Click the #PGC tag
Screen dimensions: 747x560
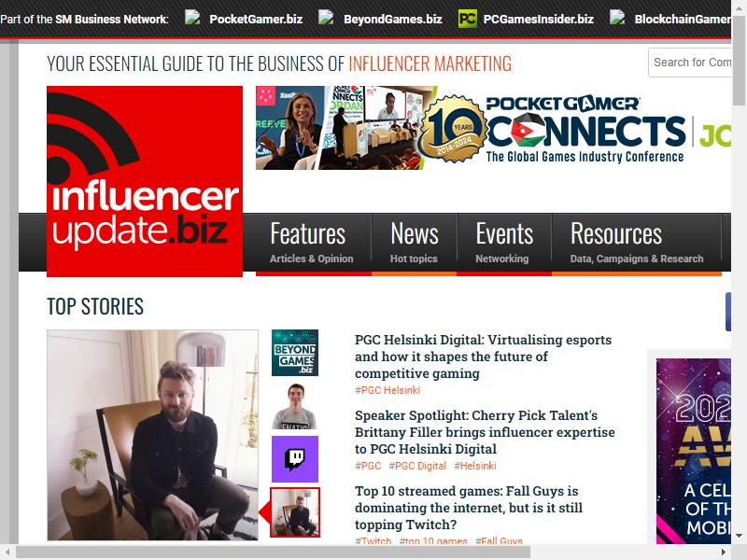pos(368,466)
